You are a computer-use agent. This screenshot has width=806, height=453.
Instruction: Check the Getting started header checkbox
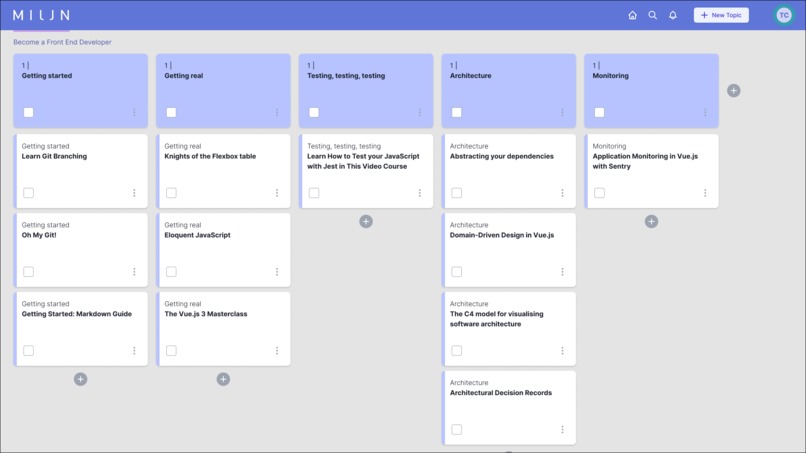pos(28,112)
